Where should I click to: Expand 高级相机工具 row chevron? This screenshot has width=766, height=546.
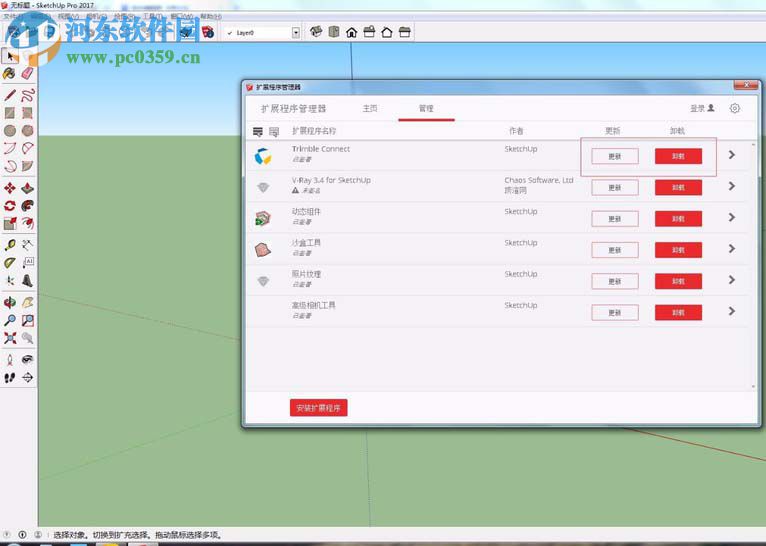coord(731,311)
